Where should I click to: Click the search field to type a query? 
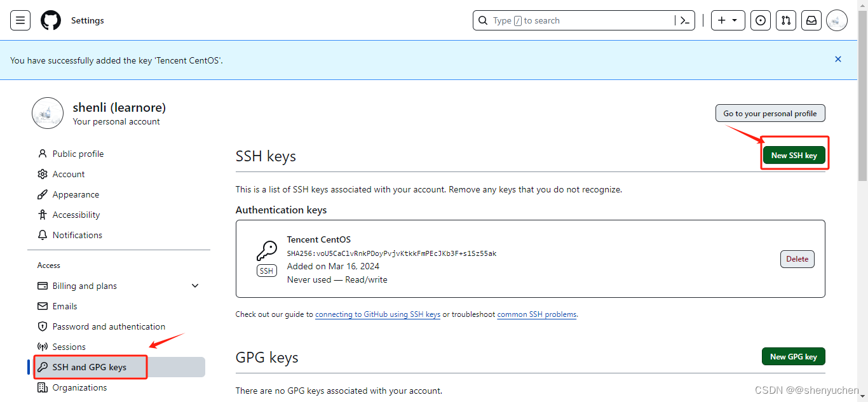coord(572,20)
